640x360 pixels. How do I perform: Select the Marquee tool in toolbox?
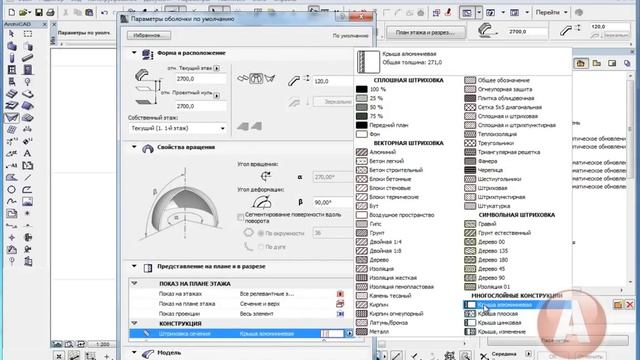click(28, 34)
